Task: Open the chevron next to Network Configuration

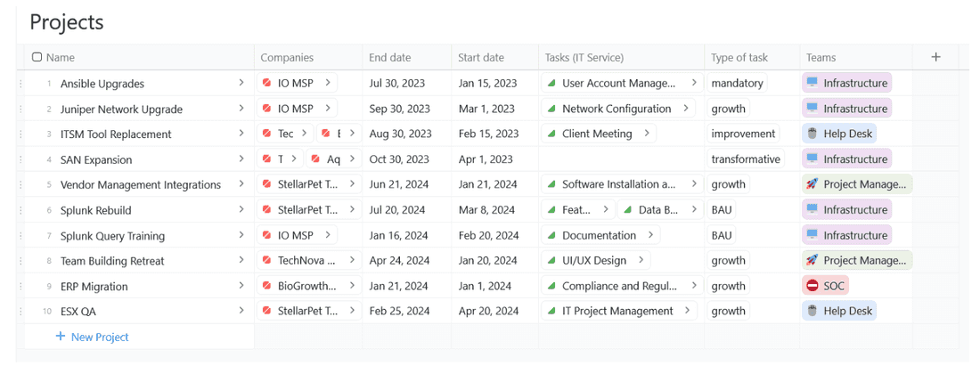Action: pyautogui.click(x=686, y=109)
